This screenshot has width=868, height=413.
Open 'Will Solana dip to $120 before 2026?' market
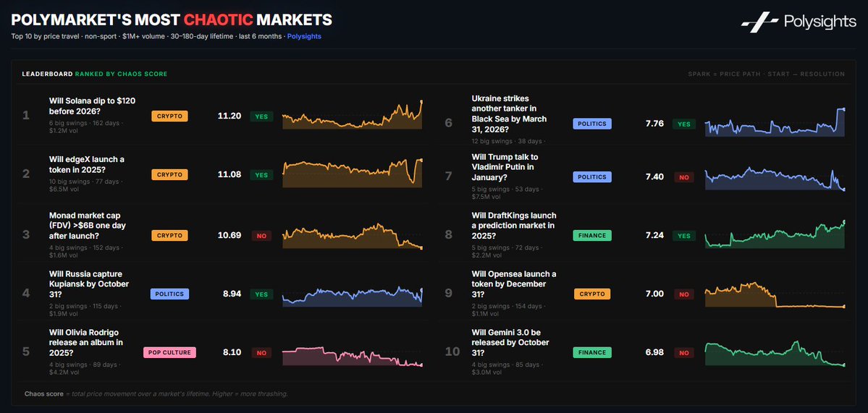pyautogui.click(x=93, y=106)
